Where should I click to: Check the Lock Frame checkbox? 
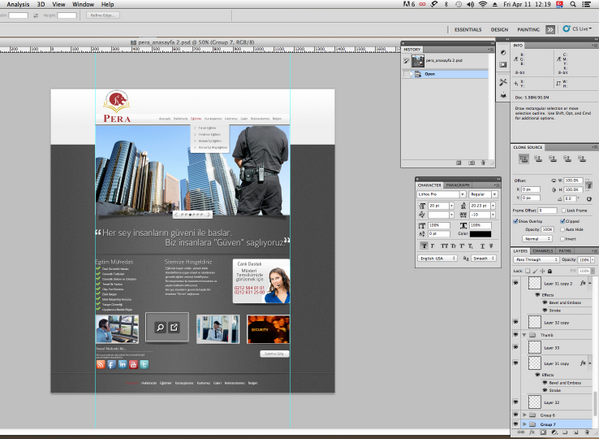[x=563, y=210]
